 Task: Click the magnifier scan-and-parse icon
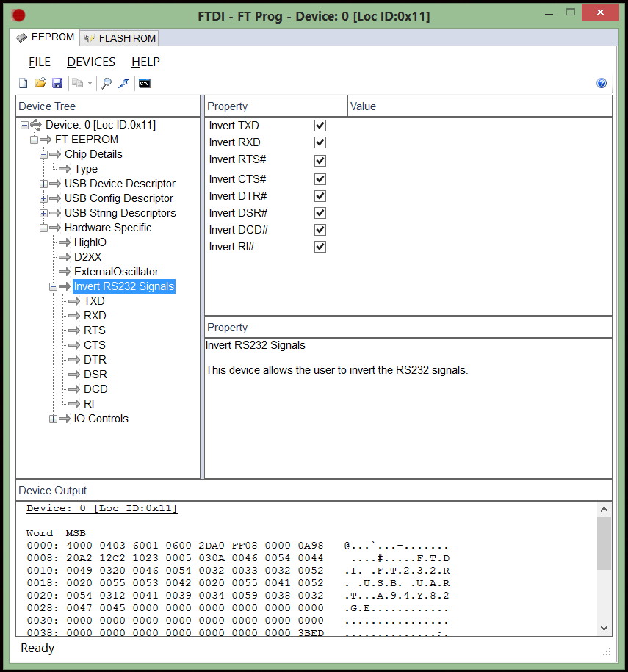[107, 83]
